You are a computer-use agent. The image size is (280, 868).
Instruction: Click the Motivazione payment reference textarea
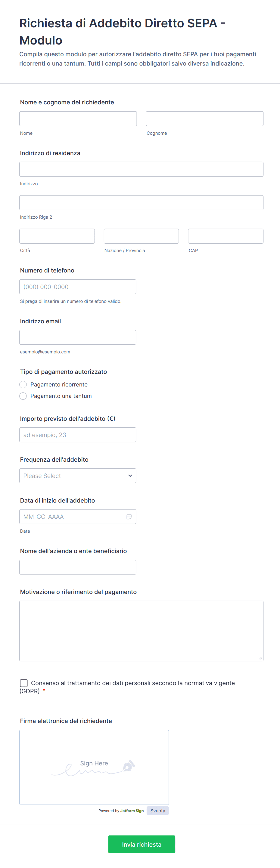(141, 631)
